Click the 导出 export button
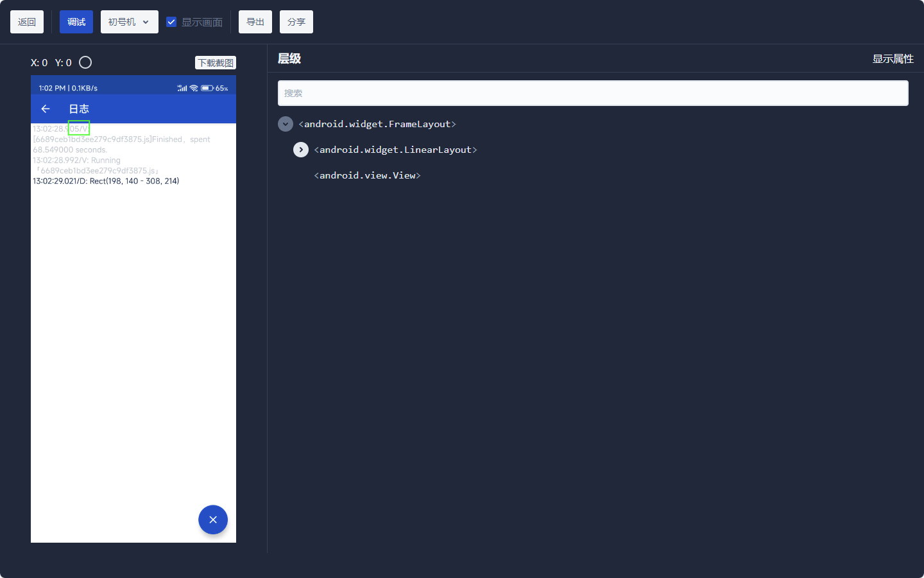Screen dimensions: 924x578 click(255, 22)
